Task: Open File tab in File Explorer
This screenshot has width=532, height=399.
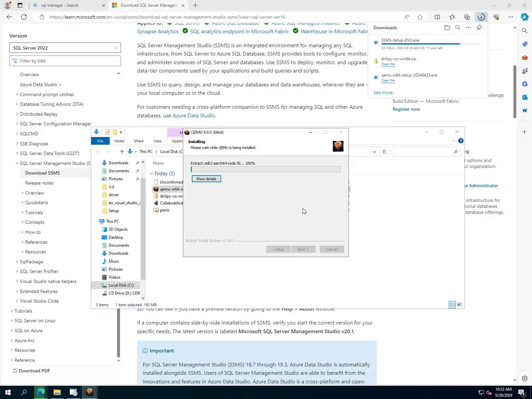Action: point(100,141)
